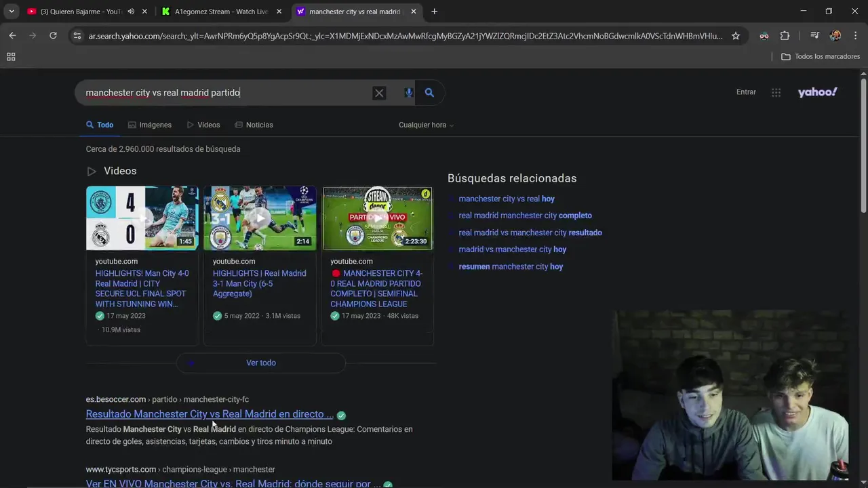Bookmark this page with star icon
The height and width of the screenshot is (488, 868).
point(736,36)
